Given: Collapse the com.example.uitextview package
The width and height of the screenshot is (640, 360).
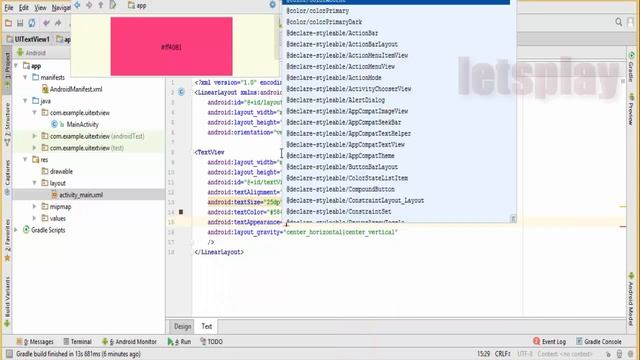Looking at the screenshot, I should (x=35, y=112).
